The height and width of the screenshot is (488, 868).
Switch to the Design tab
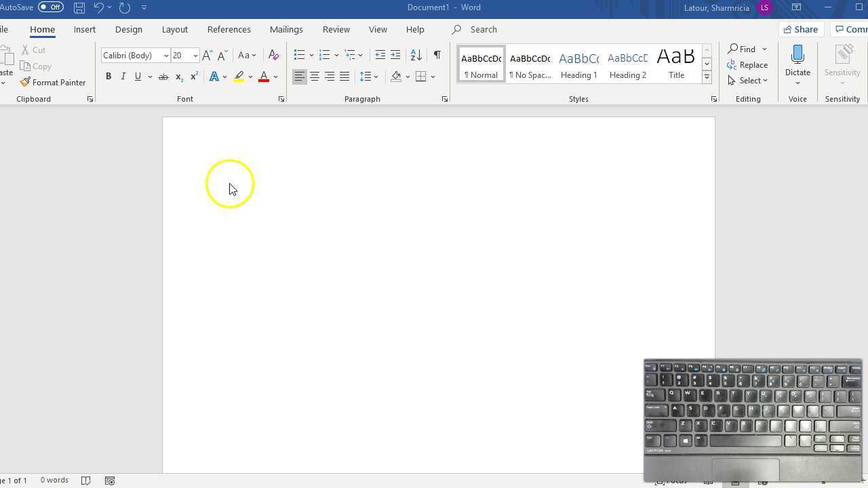129,29
